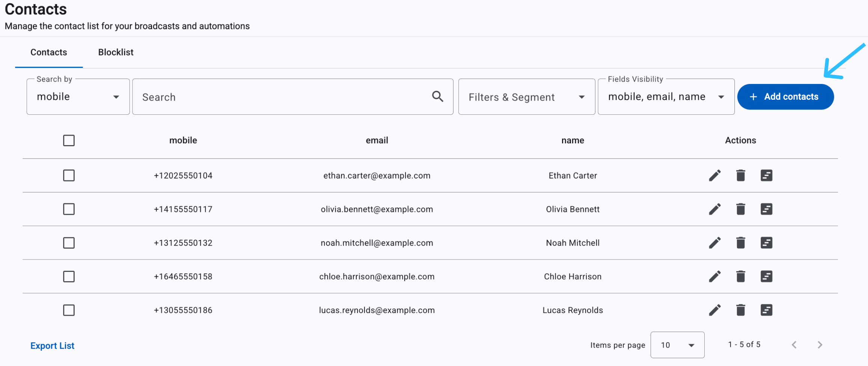Click the magnifier search icon
Viewport: 868px width, 366px height.
coord(437,96)
